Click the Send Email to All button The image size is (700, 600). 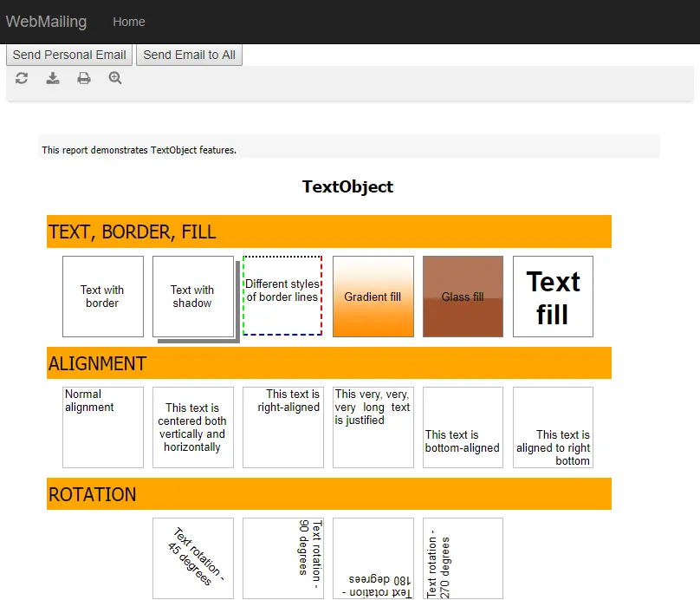coord(189,55)
